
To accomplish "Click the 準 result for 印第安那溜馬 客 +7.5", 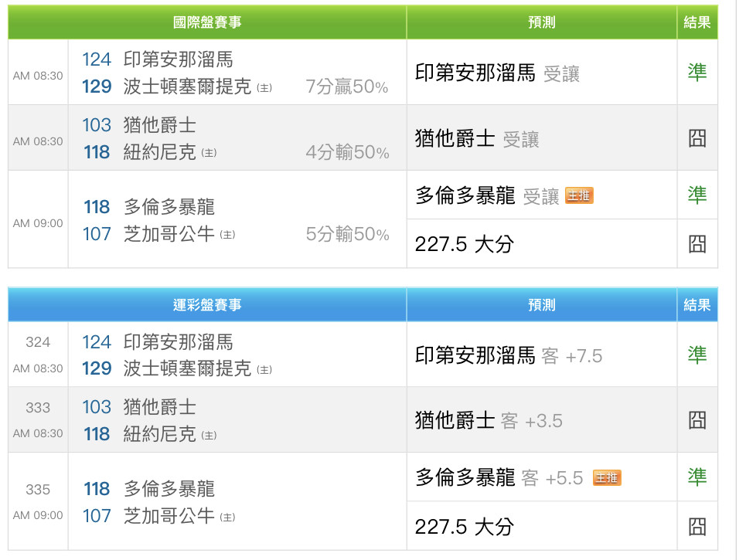I will point(697,355).
